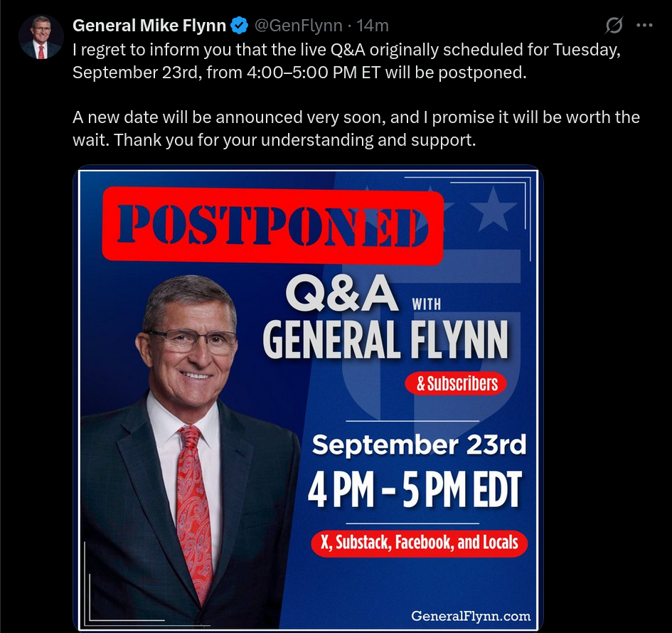Click the 14m post timestamp

pos(373,26)
